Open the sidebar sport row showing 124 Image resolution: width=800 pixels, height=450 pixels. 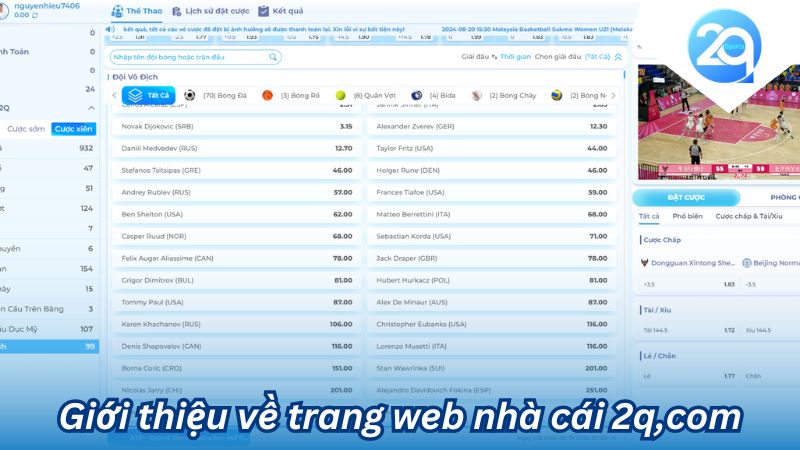[48, 208]
